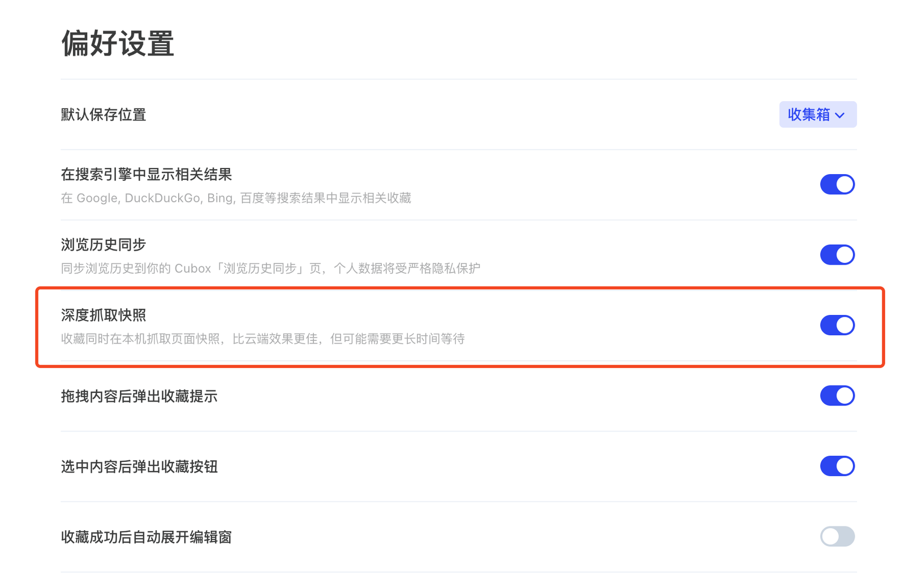Click the 浏览历史同步 setting title
The height and width of the screenshot is (588, 905).
(x=104, y=245)
